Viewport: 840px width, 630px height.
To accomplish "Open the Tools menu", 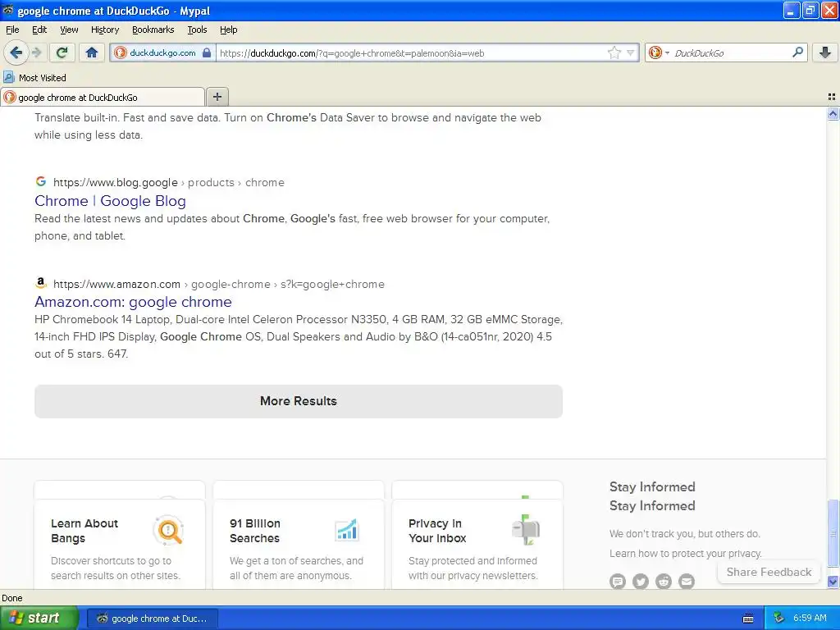I will point(197,30).
